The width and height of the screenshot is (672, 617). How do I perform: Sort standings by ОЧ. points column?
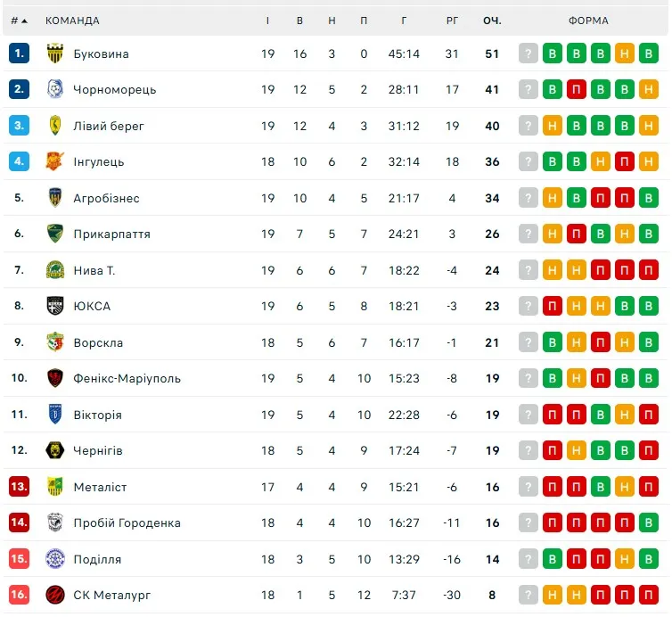(492, 21)
